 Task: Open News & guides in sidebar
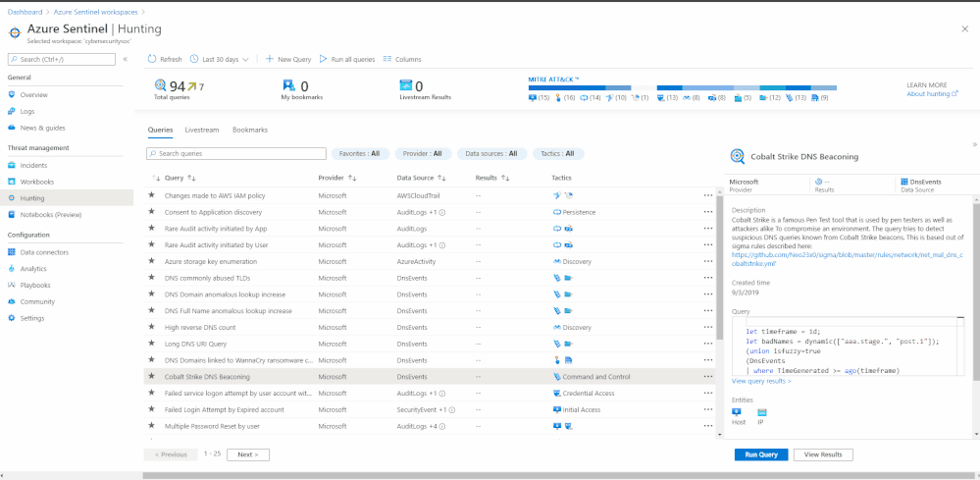point(42,128)
